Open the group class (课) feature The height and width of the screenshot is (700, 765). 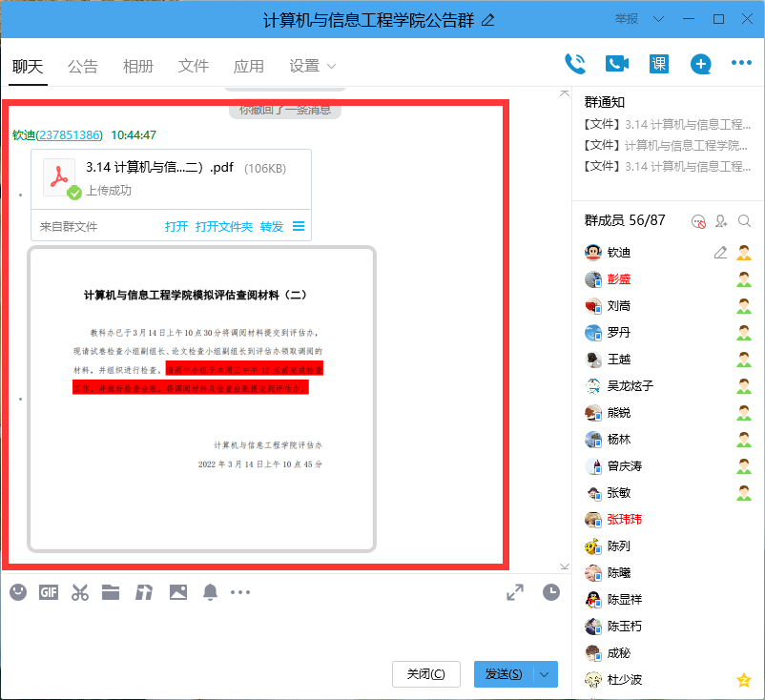pyautogui.click(x=657, y=63)
